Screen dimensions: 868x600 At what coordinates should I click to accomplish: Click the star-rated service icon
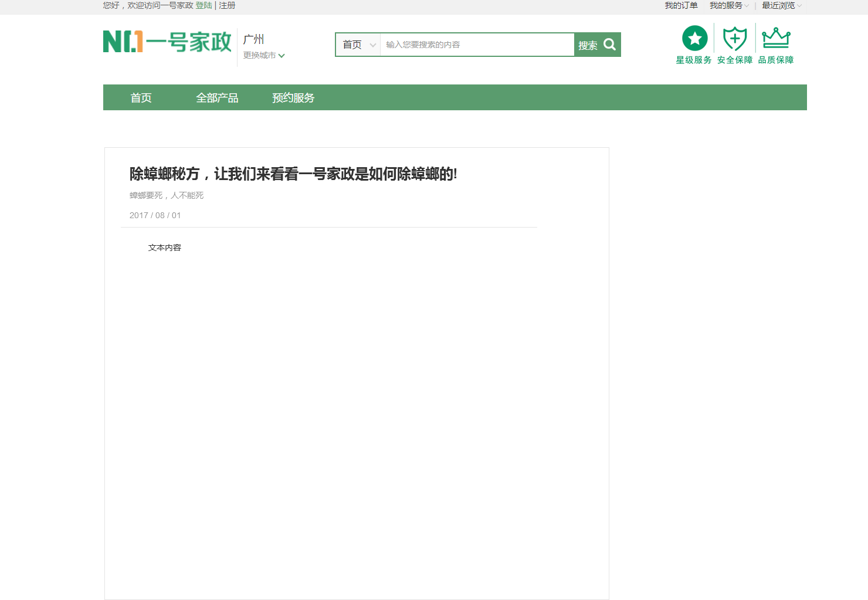pos(694,39)
